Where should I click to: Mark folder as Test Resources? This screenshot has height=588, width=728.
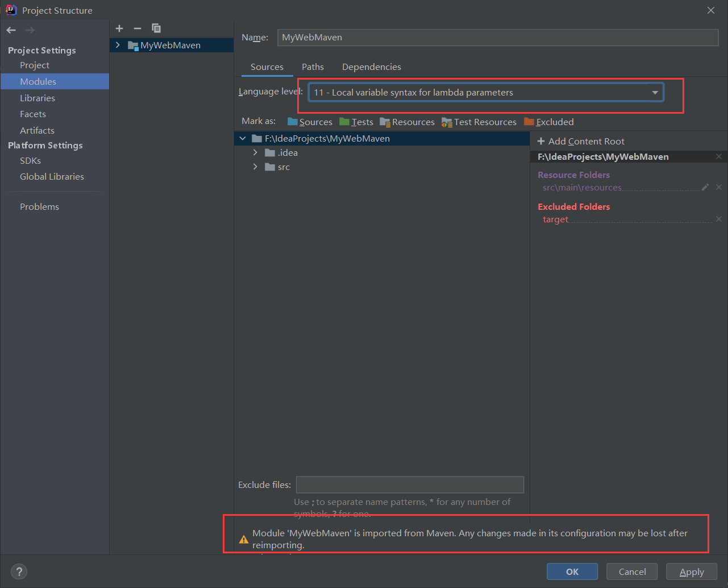[x=479, y=122]
